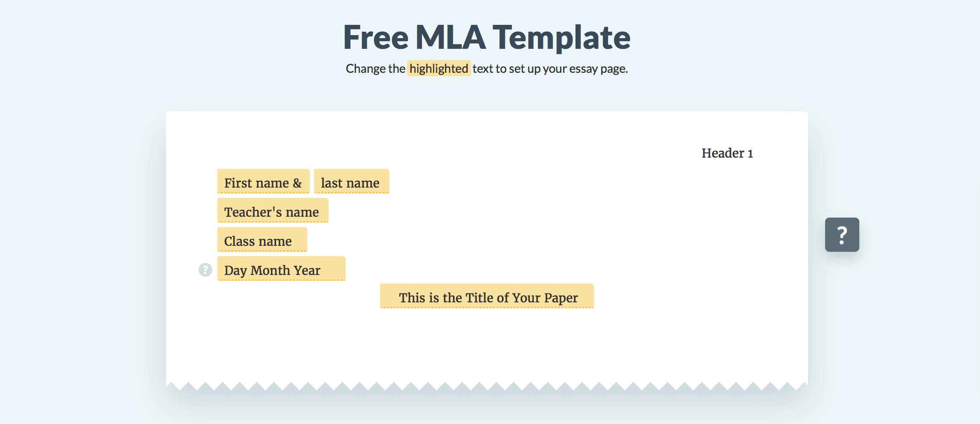980x424 pixels.
Task: Click the word 'Free' in the main heading
Action: (376, 38)
